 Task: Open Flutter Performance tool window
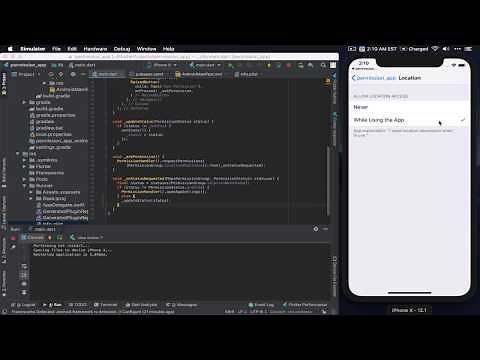tap(305, 305)
